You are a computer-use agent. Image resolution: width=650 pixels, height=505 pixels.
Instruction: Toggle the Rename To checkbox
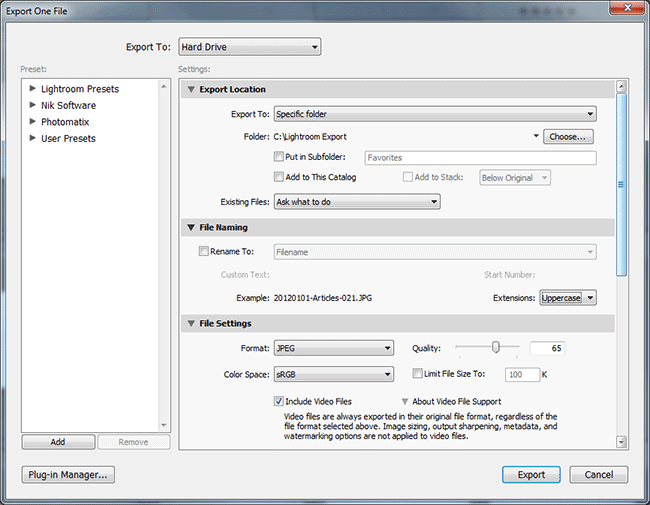click(x=204, y=252)
